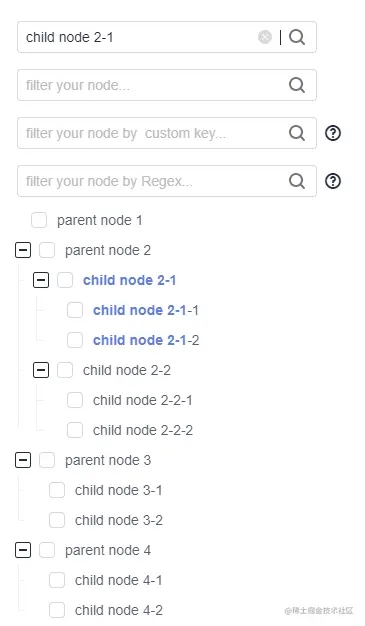Tick the child node 2-1-1 checkbox
Image resolution: width=365 pixels, height=626 pixels.
tap(75, 310)
